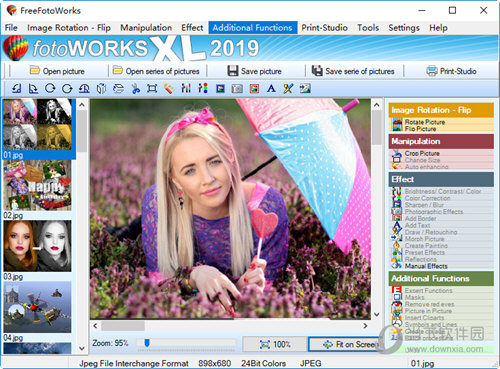Open the File menu
Screen dimensions: 500x369
[x=11, y=28]
